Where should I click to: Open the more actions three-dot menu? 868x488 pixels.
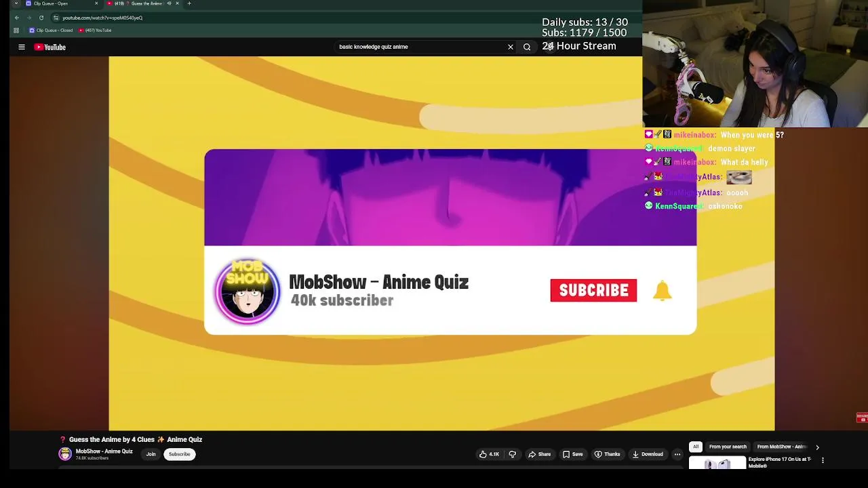pos(677,454)
